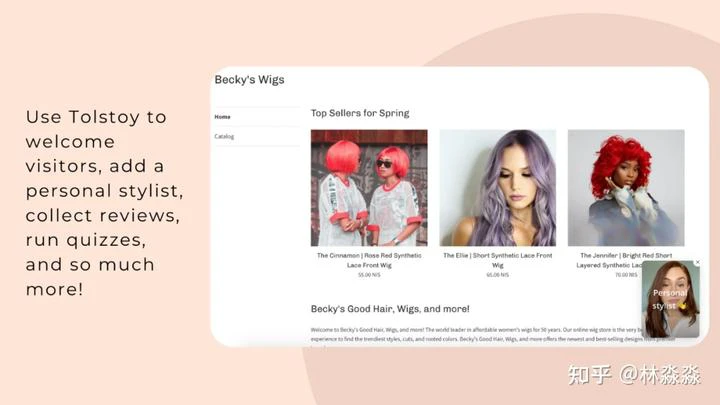720x405 pixels.
Task: Click the Personal stylist caption text
Action: tap(670, 299)
